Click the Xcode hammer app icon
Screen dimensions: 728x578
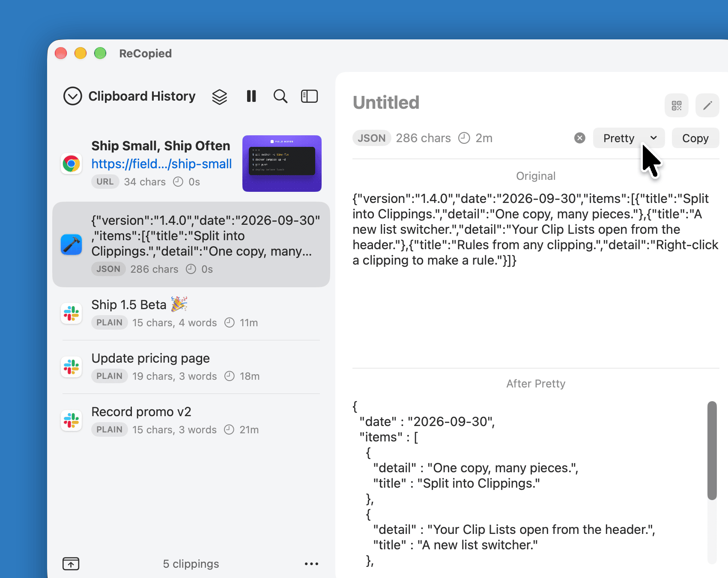(72, 244)
